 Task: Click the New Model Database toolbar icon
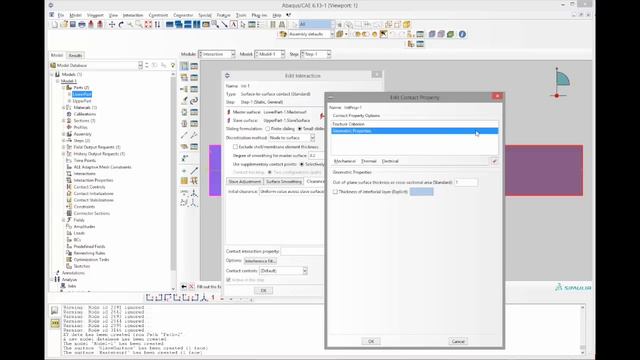55,25
